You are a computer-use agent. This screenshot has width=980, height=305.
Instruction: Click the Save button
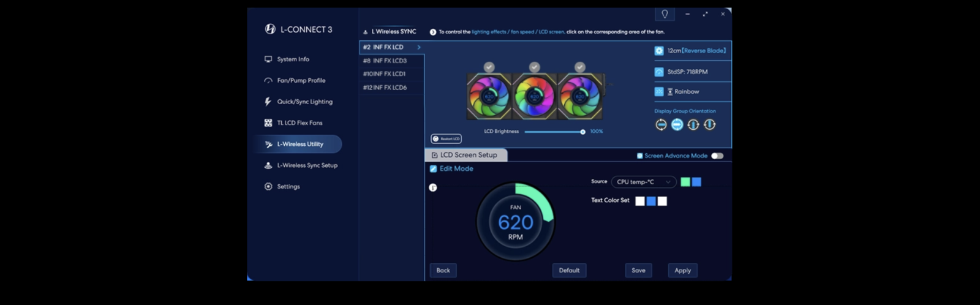click(638, 270)
